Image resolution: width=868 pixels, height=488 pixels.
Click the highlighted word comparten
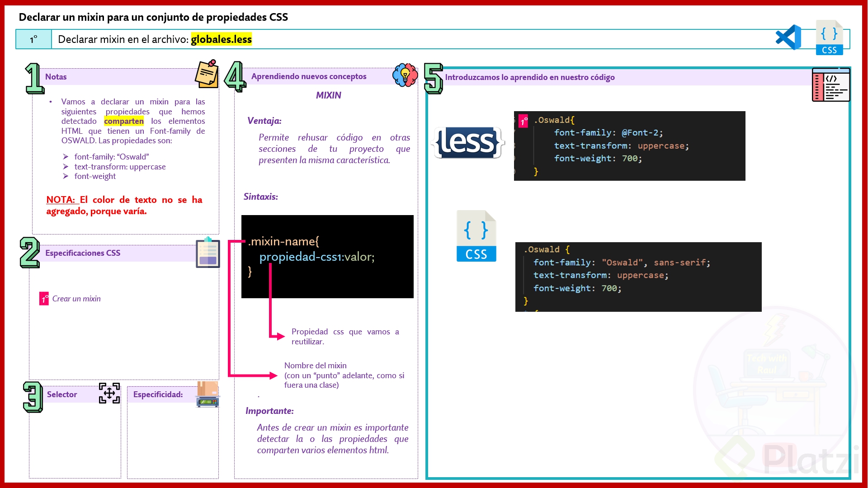click(124, 121)
